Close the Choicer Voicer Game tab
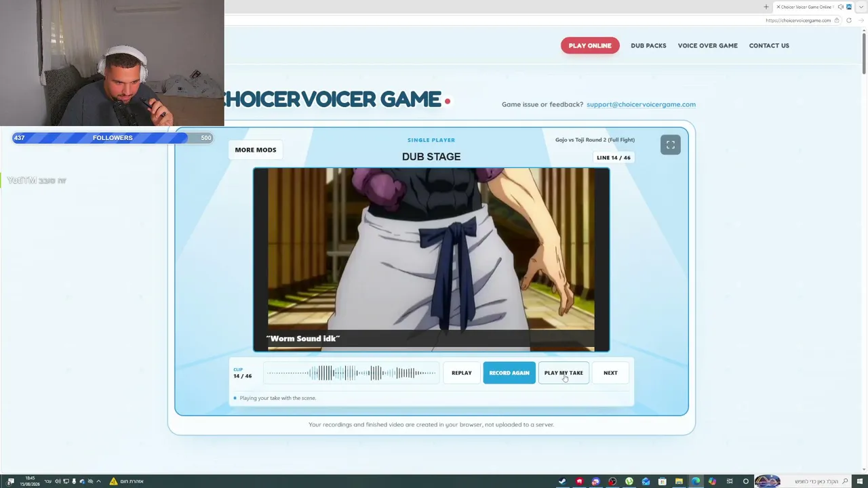Screen dimensions: 868x488 point(778,7)
